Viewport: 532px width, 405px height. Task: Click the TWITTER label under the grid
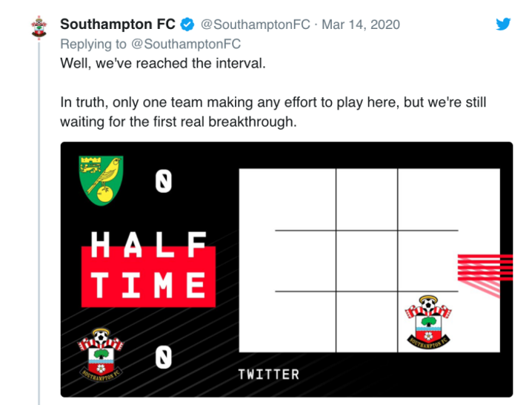coord(269,375)
